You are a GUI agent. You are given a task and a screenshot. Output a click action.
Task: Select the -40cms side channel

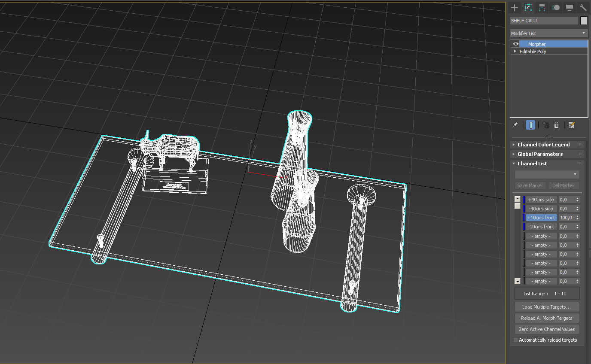(541, 209)
